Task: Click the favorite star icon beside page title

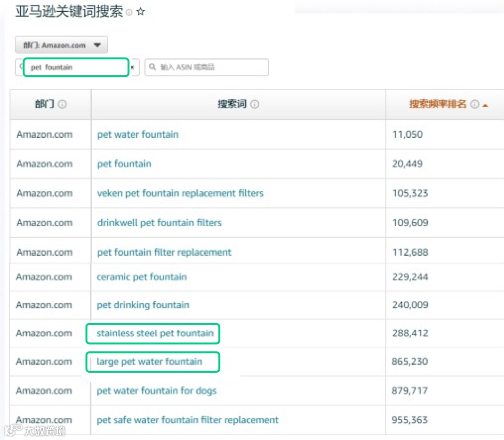Action: pyautogui.click(x=140, y=12)
